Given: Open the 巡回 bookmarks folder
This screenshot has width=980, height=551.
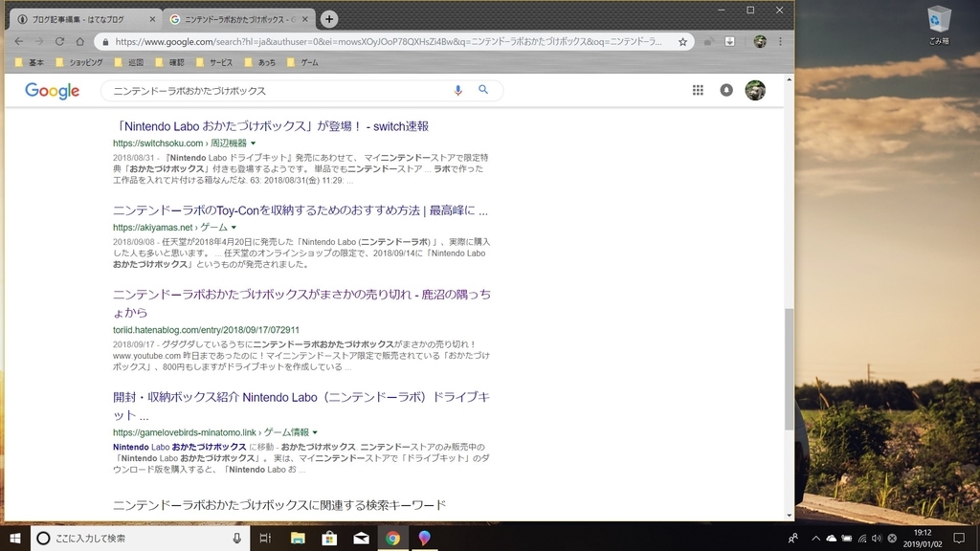Looking at the screenshot, I should 129,62.
